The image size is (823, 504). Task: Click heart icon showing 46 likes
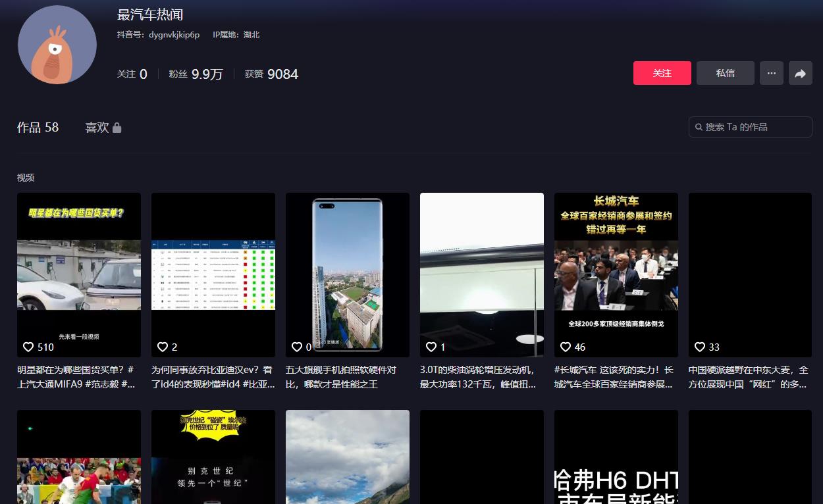pyautogui.click(x=566, y=347)
